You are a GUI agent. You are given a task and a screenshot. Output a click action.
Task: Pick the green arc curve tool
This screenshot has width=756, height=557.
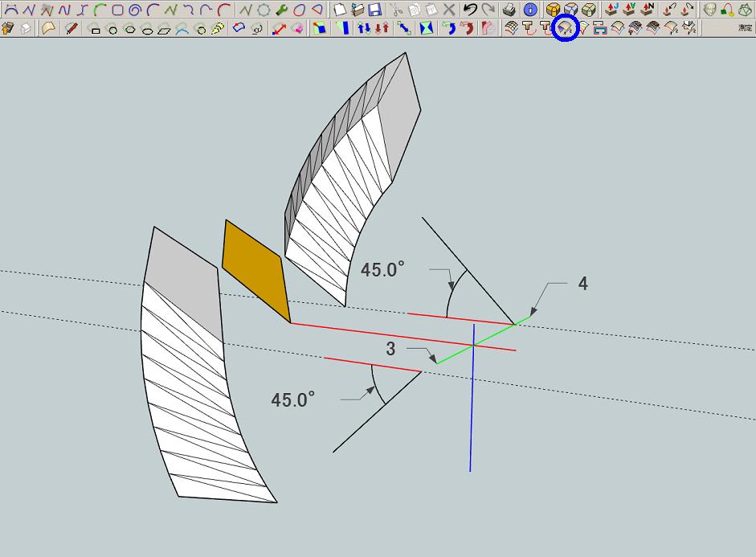click(x=100, y=9)
